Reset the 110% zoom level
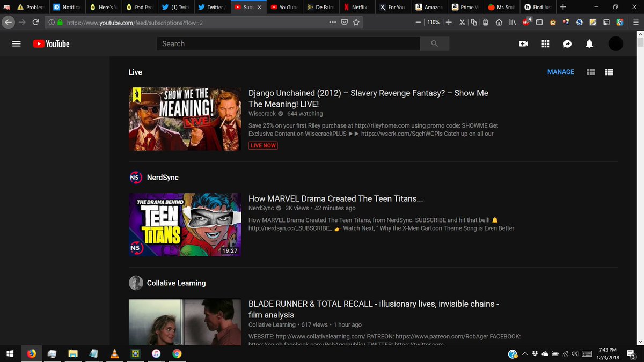The width and height of the screenshot is (644, 362). click(433, 22)
